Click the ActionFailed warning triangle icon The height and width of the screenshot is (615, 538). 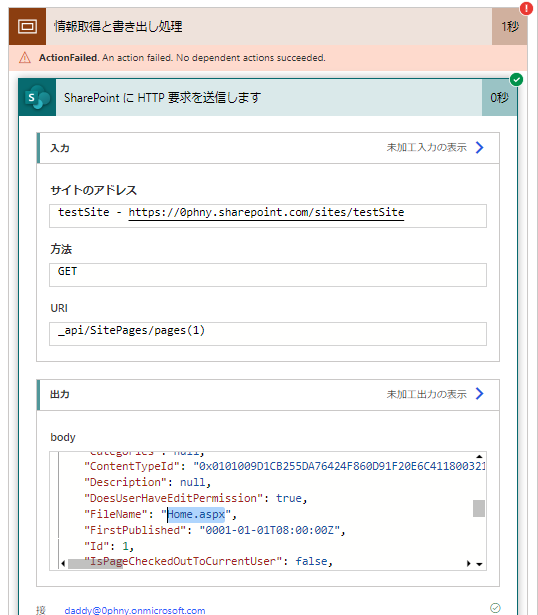[x=25, y=58]
